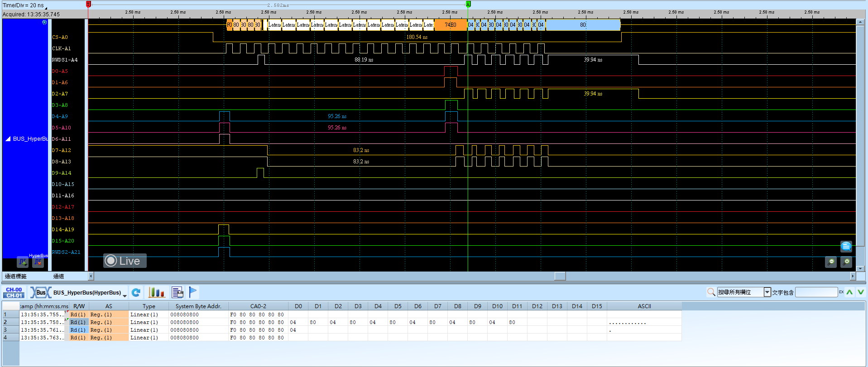868x367 pixels.
Task: Click the horizontal waveform scrollbar thumb
Action: 560,276
